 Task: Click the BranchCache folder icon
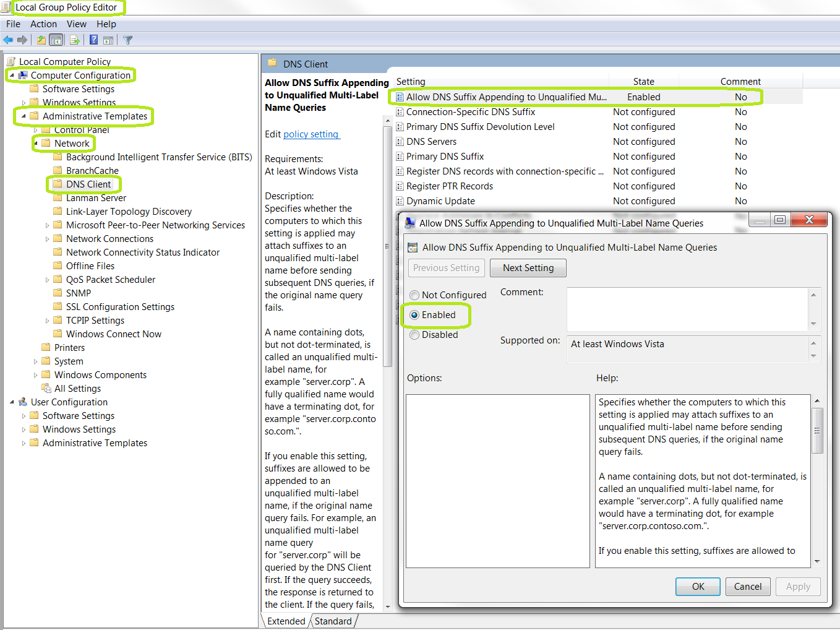(x=58, y=171)
